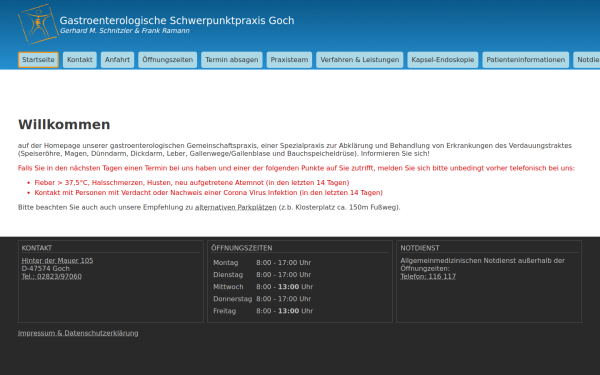The height and width of the screenshot is (375, 600).
Task: Click the intro paragraph about the Gemeinschaftspraxis
Action: click(x=295, y=150)
